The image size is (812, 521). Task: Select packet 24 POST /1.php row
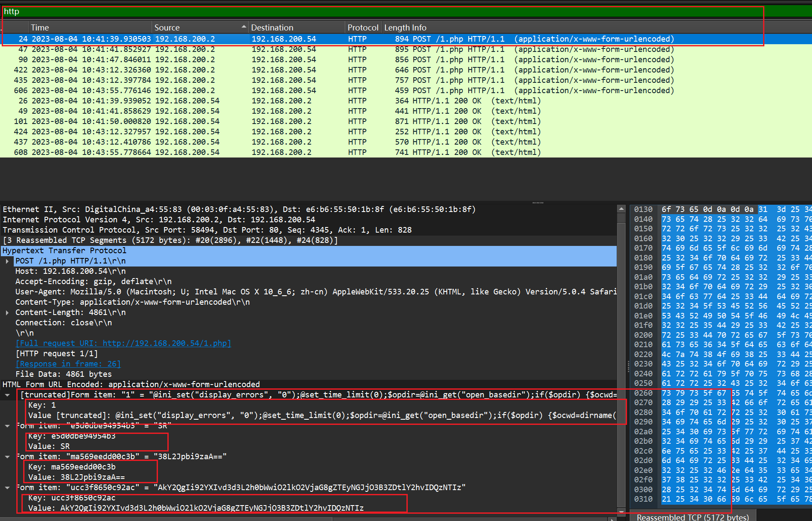(x=406, y=39)
